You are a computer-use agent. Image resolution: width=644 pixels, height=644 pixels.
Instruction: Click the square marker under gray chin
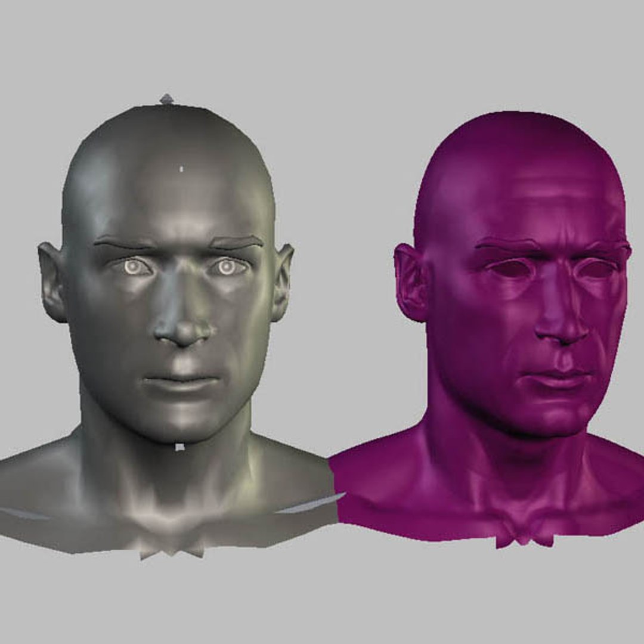[179, 447]
